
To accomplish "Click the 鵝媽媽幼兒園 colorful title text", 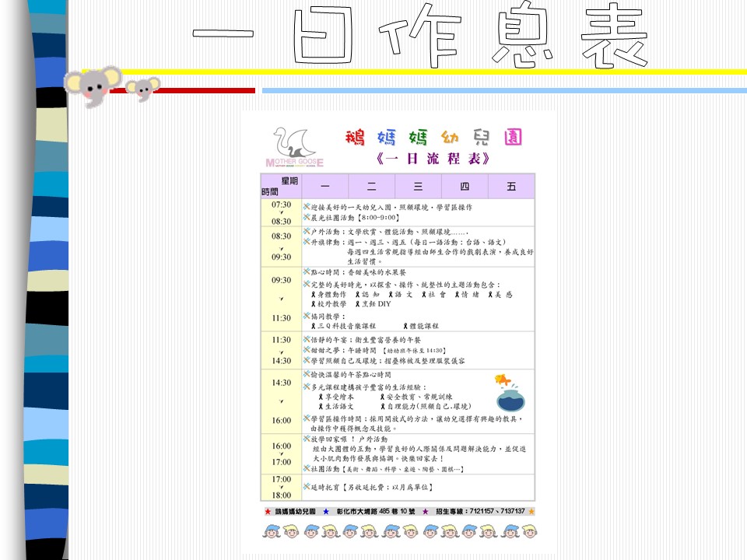I will [434, 138].
